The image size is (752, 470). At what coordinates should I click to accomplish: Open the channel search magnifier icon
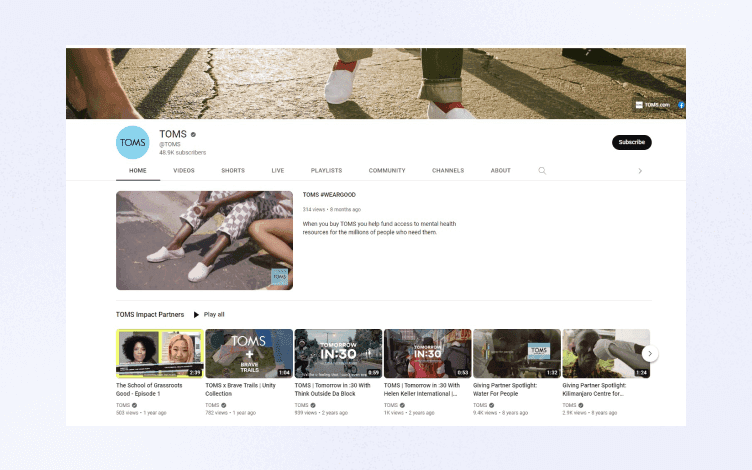tap(542, 171)
